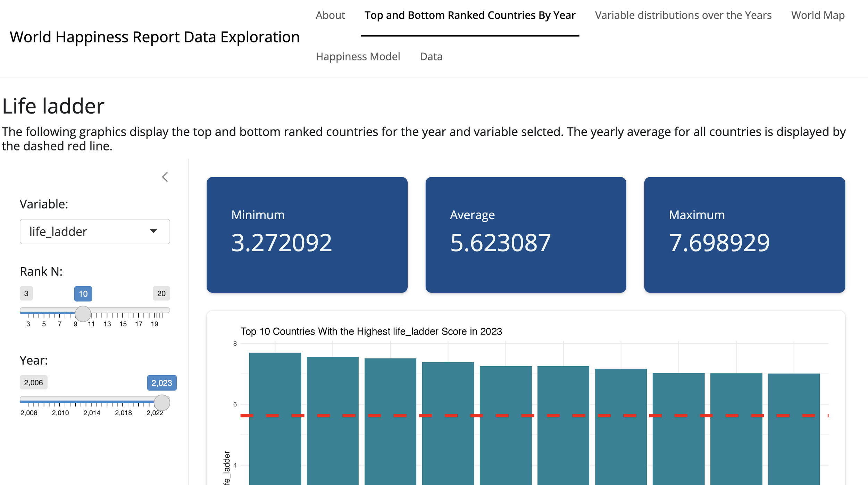Open Variable distributions over the Years tab
This screenshot has height=485, width=868.
pos(683,15)
